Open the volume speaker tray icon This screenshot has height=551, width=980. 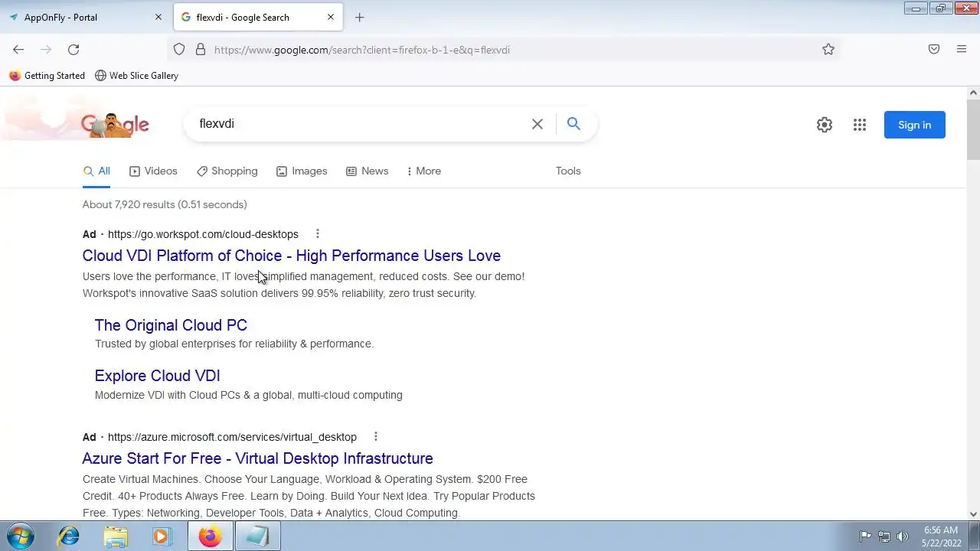[x=903, y=536]
